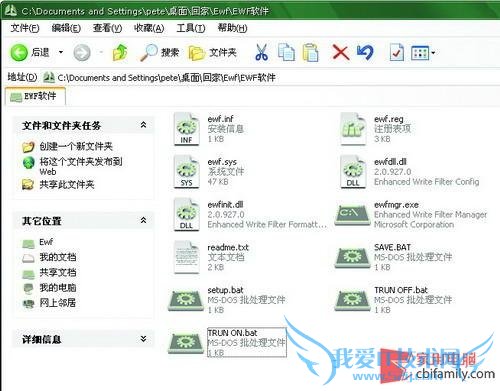
Task: Click the address bar path field
Action: click(x=270, y=78)
